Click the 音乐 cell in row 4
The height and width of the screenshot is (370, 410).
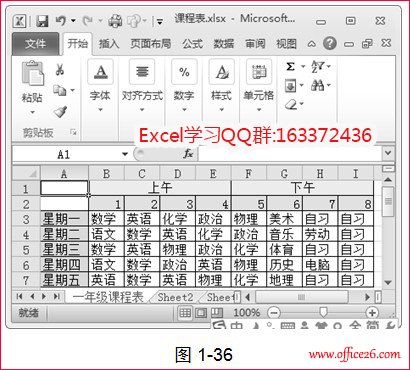point(284,234)
